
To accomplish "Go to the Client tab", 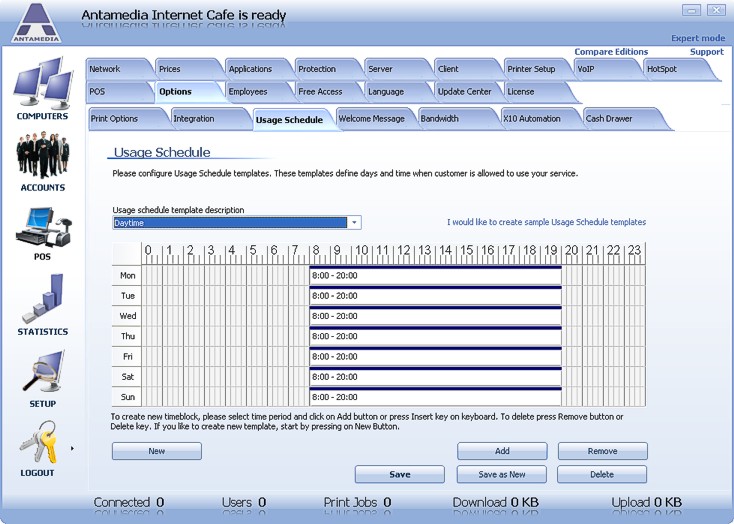I will coord(467,69).
